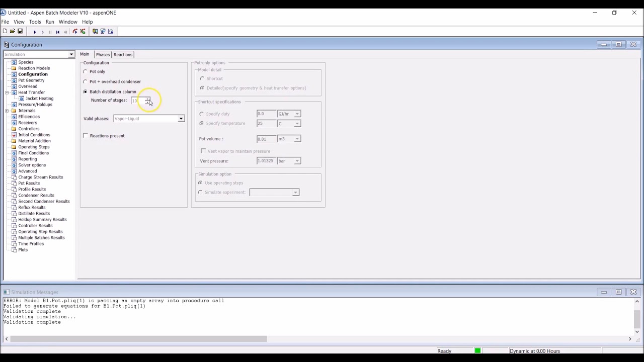The image size is (644, 362).
Task: Open the File menu
Action: click(x=5, y=22)
